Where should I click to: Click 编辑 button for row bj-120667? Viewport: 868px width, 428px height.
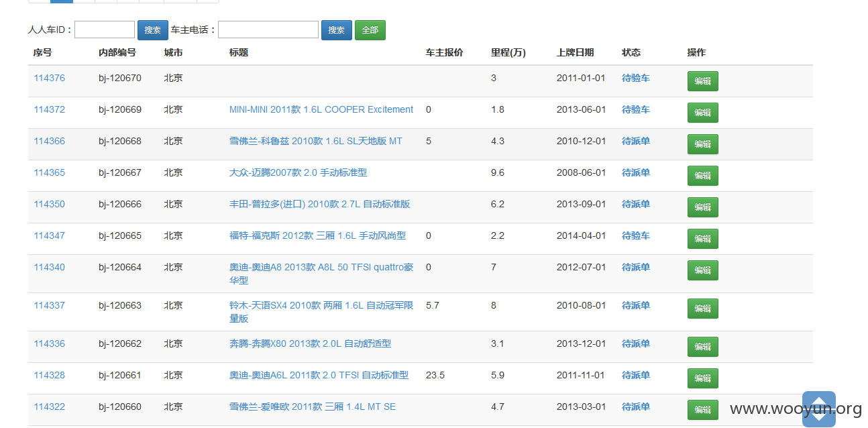coord(702,176)
